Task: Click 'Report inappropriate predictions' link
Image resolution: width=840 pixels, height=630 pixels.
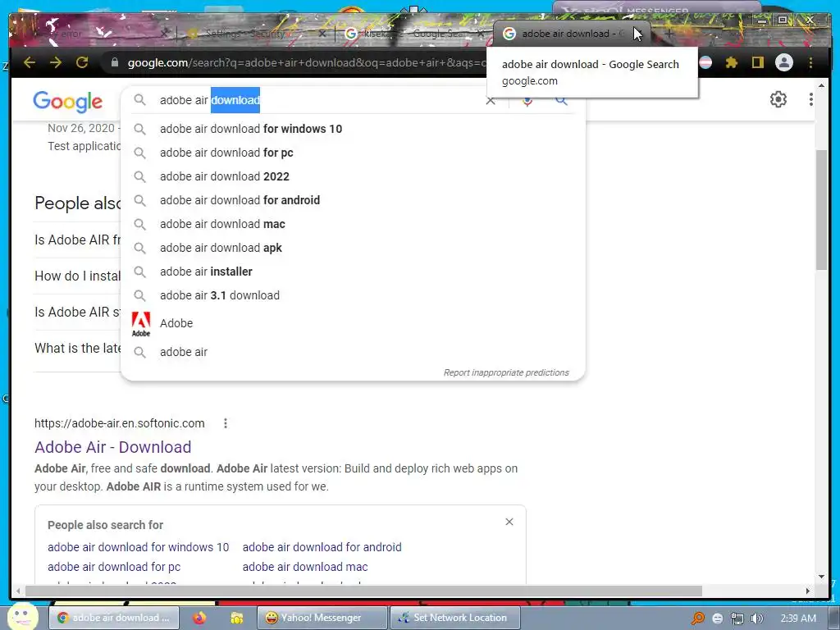Action: [505, 373]
